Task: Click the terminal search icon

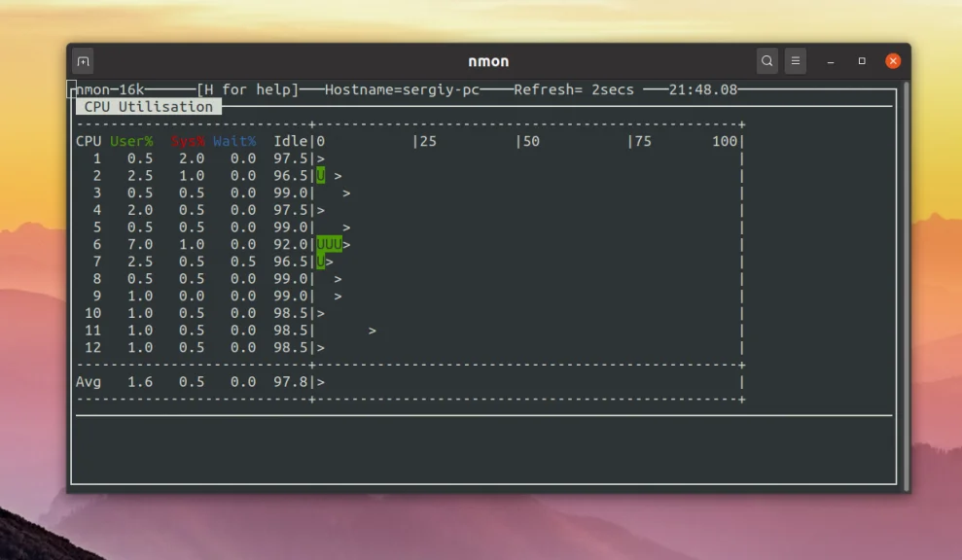Action: tap(766, 60)
